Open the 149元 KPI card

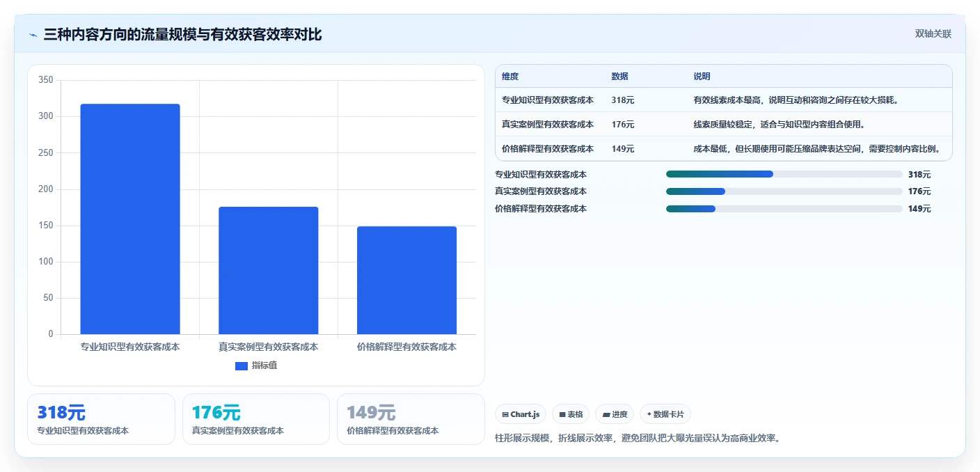411,419
